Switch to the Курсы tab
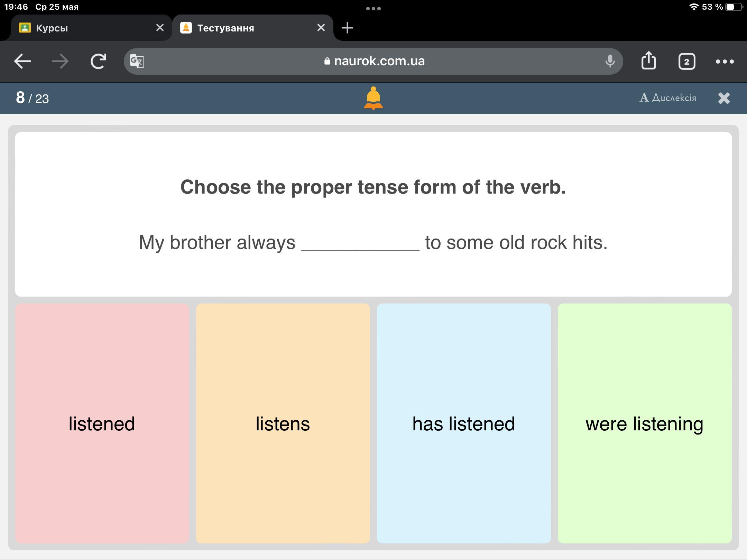Screen dimensions: 747x560 (x=83, y=28)
